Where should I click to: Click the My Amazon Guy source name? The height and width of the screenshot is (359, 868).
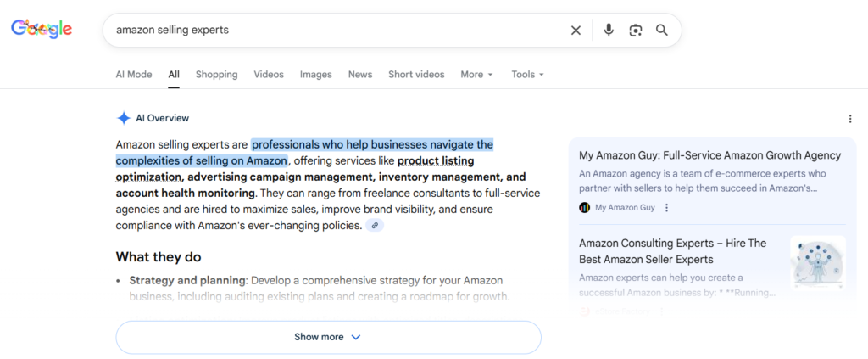pos(625,208)
